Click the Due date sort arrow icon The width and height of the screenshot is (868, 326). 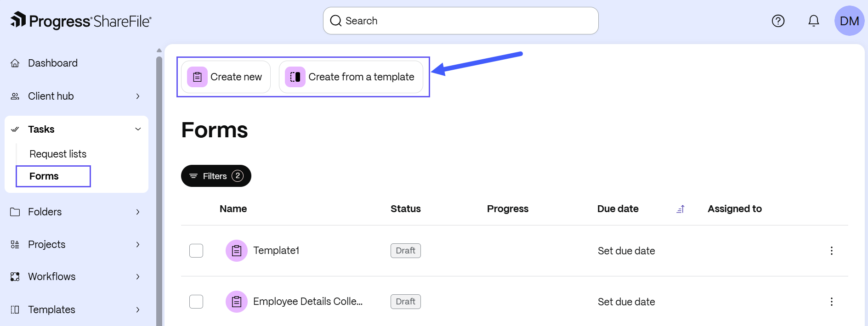(x=681, y=209)
